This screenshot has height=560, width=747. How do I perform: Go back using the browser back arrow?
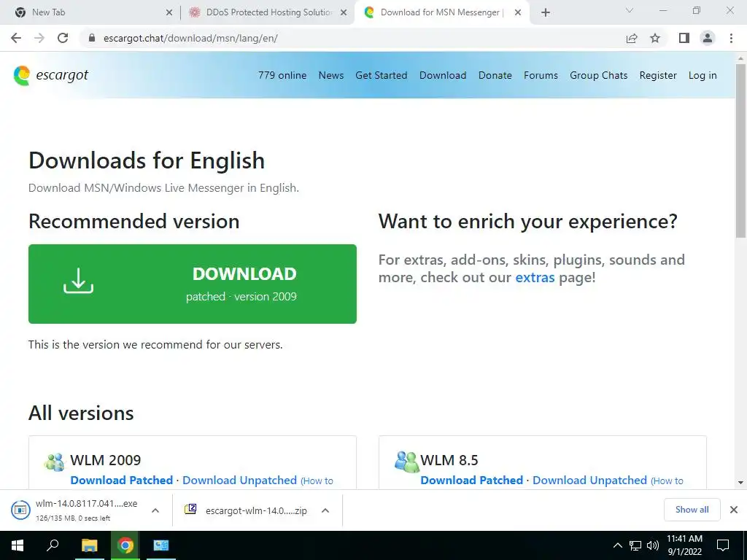(x=16, y=38)
